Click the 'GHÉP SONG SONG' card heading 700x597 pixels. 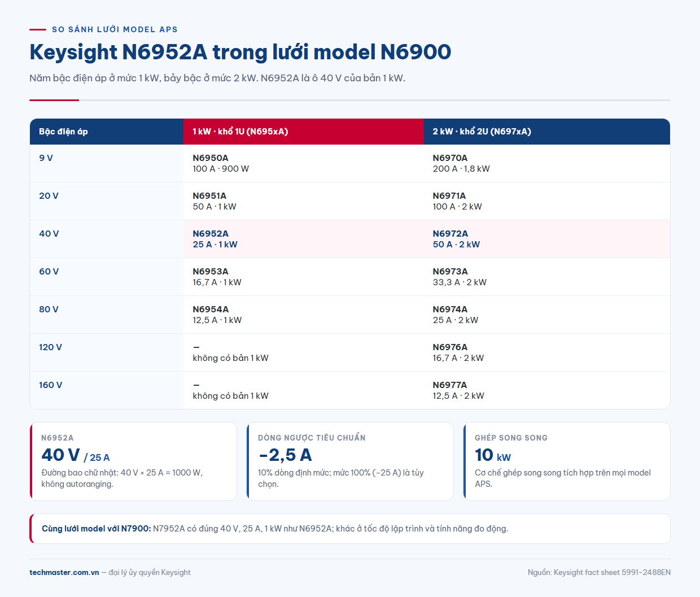click(511, 438)
